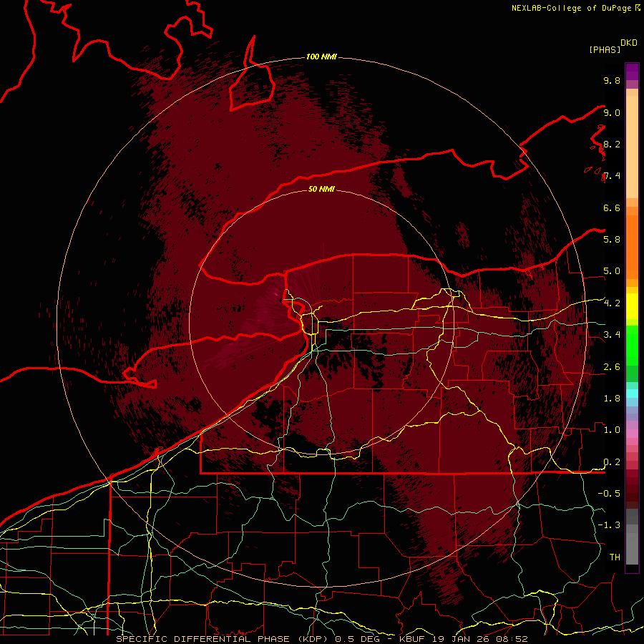Click the 5.0 value on the color scale
The height and width of the screenshot is (644, 644).
pos(612,271)
